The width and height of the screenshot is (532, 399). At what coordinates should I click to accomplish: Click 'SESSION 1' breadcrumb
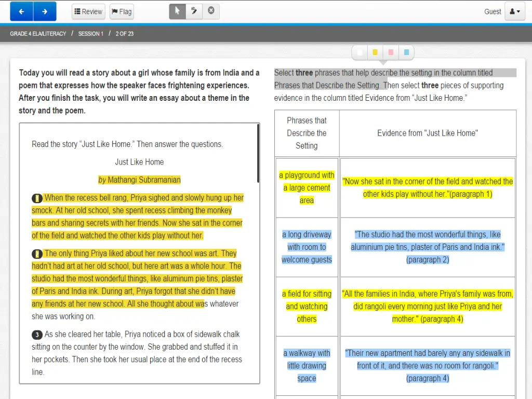click(x=90, y=34)
